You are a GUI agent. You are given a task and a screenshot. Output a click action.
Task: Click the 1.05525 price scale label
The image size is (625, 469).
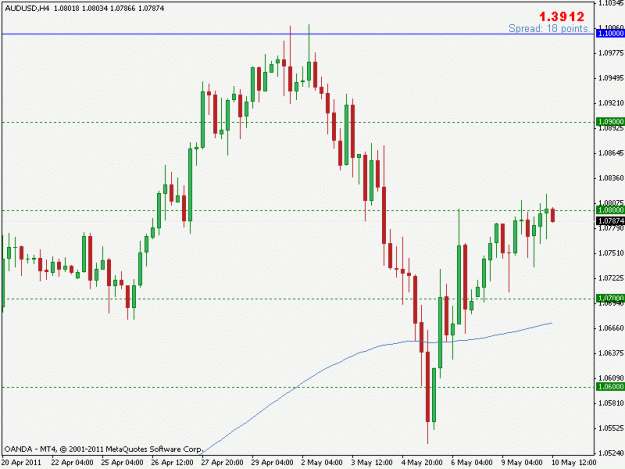click(611, 428)
